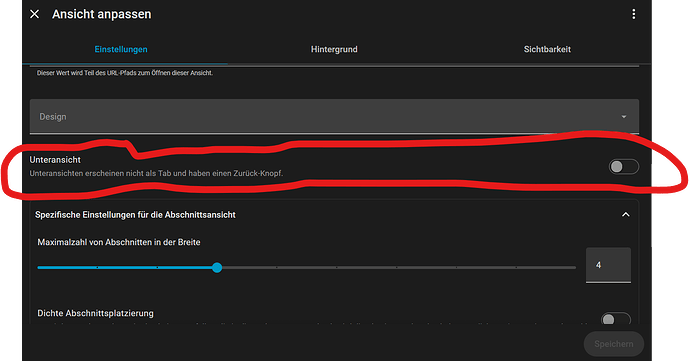Click the Unteransichten description about Zurück-Knopf

tap(156, 173)
